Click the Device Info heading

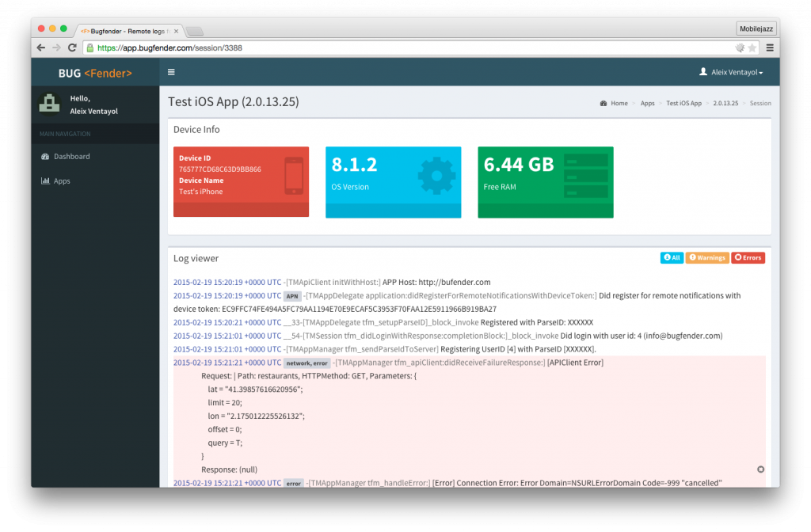click(196, 129)
